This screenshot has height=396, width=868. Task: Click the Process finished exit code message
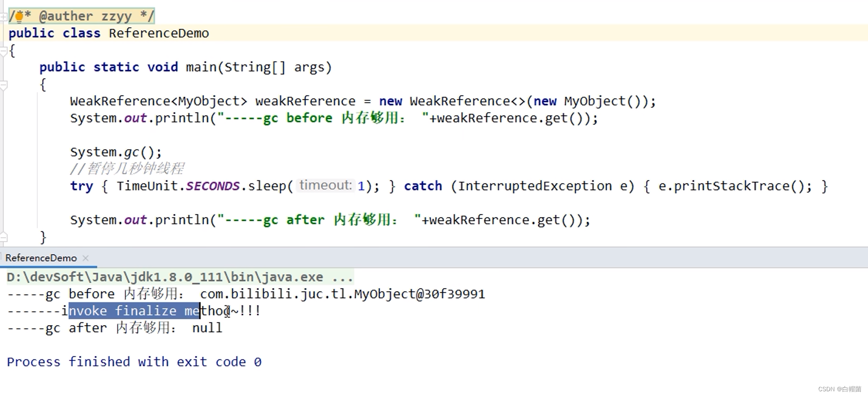pos(134,362)
